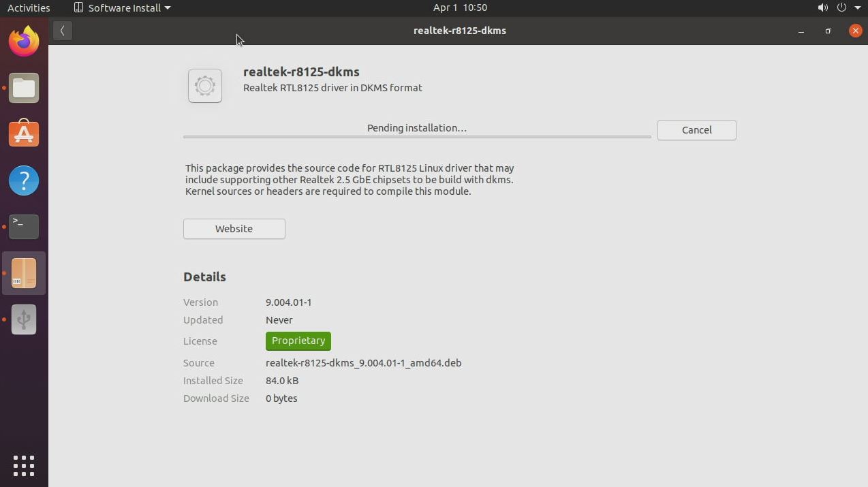The width and height of the screenshot is (868, 487).
Task: Click the 'License' label
Action: (x=200, y=341)
